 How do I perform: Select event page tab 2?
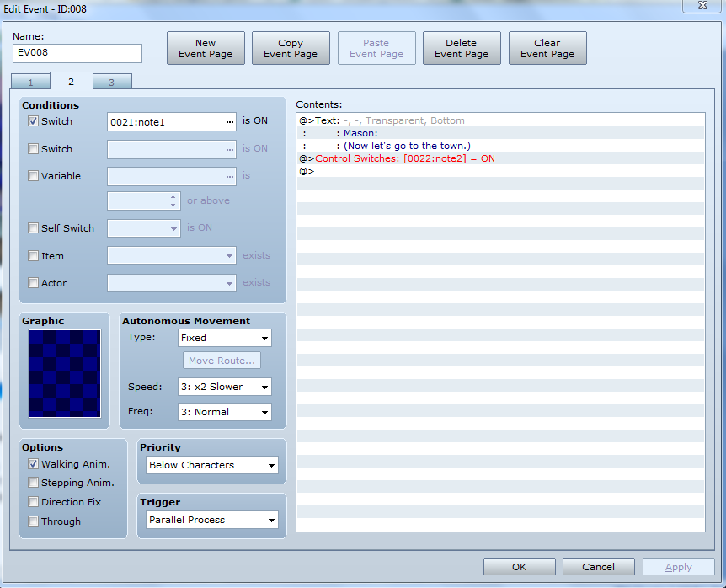72,82
